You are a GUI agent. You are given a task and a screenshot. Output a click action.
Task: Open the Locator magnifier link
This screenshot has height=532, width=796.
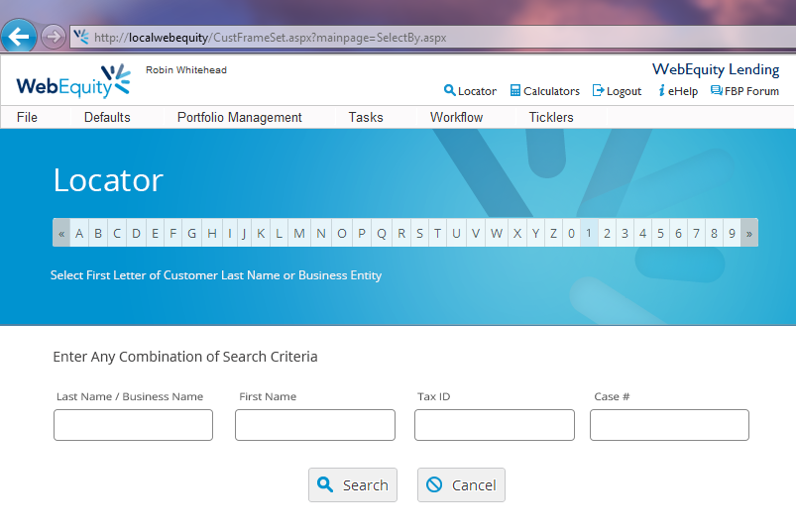[470, 91]
